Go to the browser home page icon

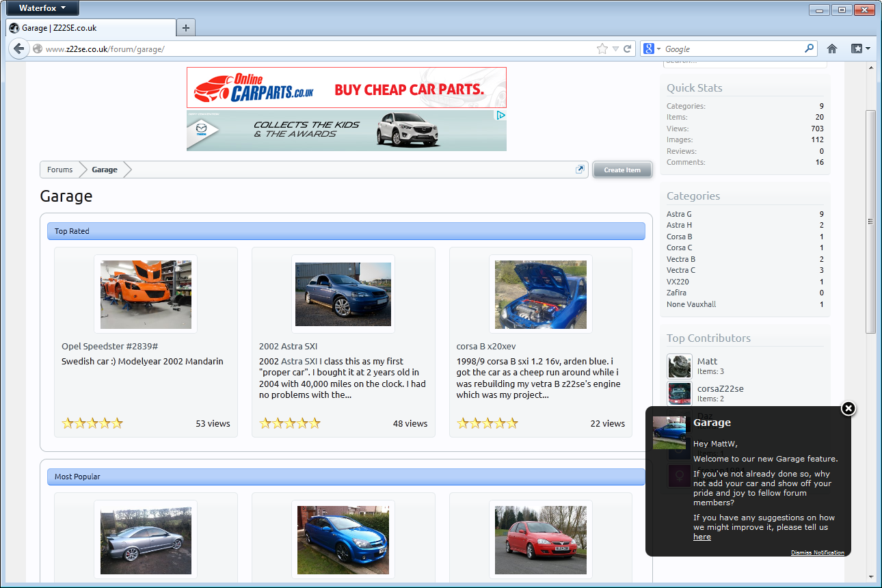click(832, 49)
